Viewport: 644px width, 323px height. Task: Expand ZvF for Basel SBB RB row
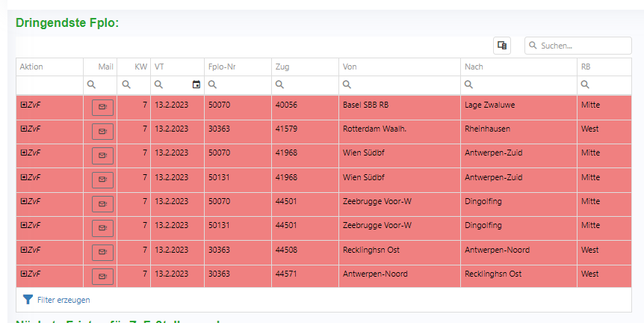24,105
